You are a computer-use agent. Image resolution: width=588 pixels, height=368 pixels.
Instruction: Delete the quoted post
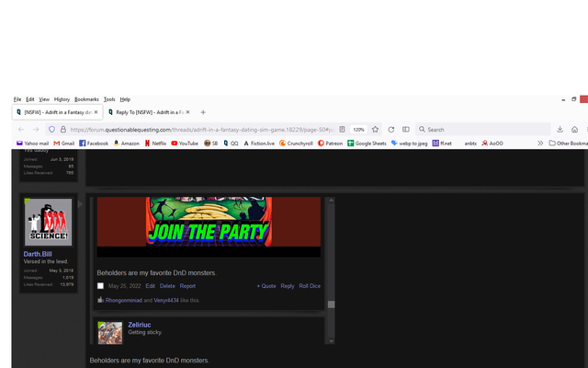coord(167,286)
